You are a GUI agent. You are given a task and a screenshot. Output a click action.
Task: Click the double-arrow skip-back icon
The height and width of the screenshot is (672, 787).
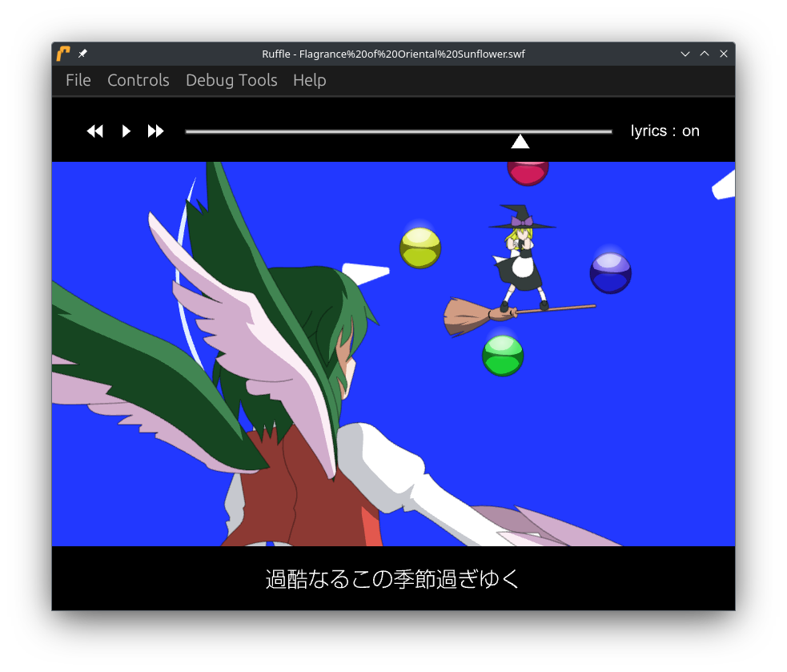[x=94, y=131]
